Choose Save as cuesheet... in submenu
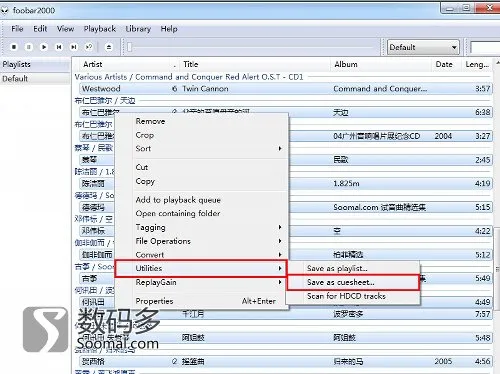 [353, 282]
